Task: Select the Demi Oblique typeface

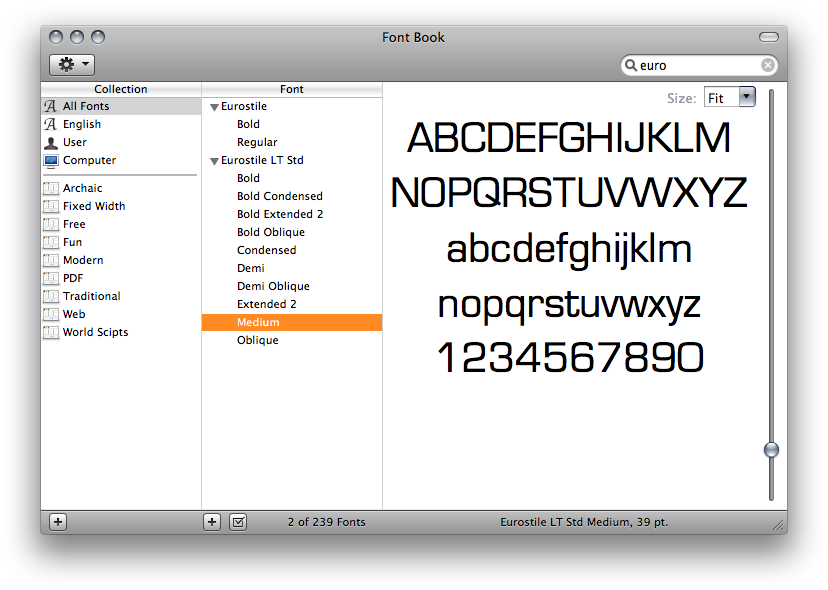Action: (273, 286)
